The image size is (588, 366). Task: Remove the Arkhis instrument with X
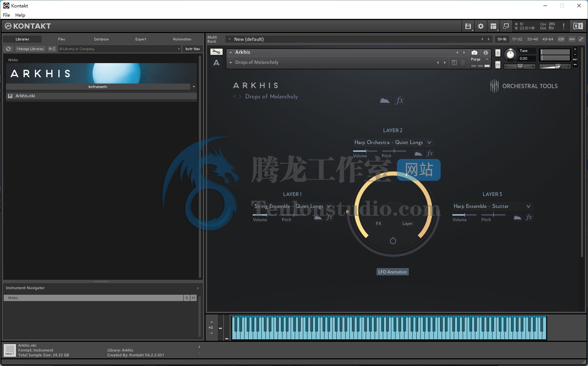575,49
